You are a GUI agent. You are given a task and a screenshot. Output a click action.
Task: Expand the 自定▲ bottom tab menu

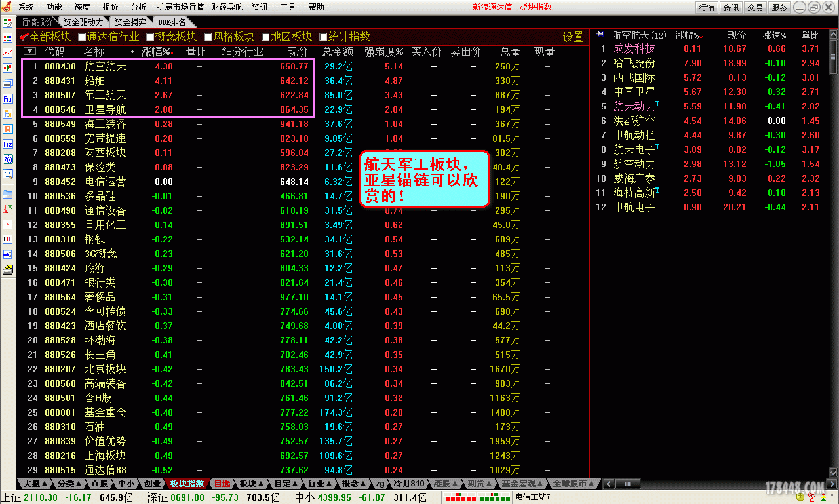click(286, 484)
